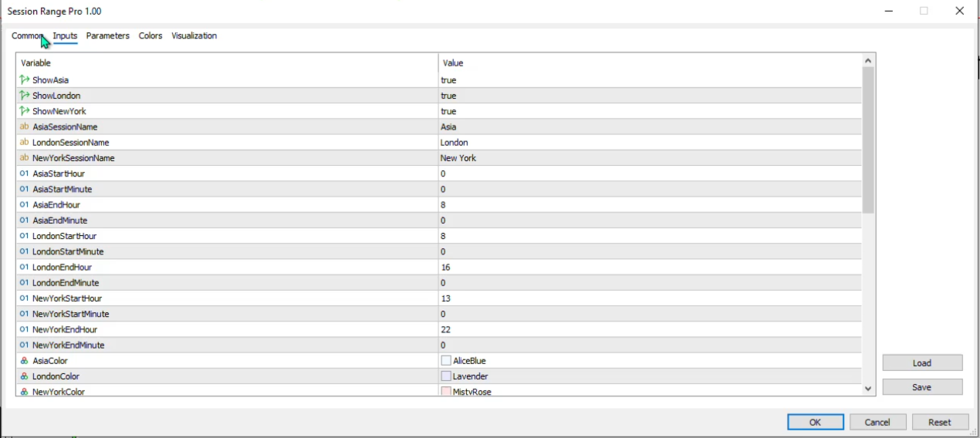Click NewYorkStartHour value 13
This screenshot has width=980, height=438.
[x=446, y=298]
